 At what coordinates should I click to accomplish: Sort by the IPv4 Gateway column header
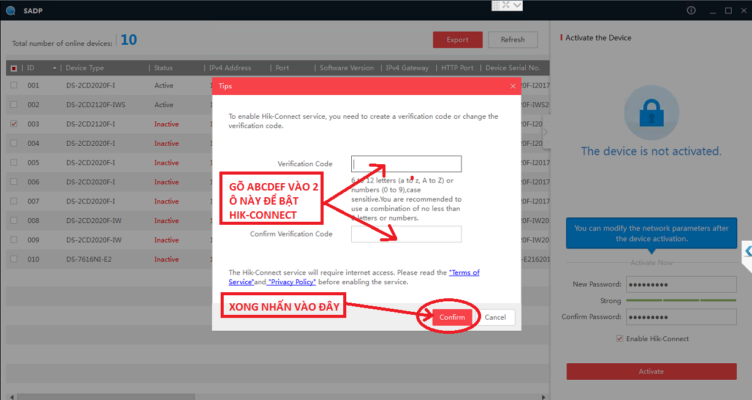[x=408, y=68]
